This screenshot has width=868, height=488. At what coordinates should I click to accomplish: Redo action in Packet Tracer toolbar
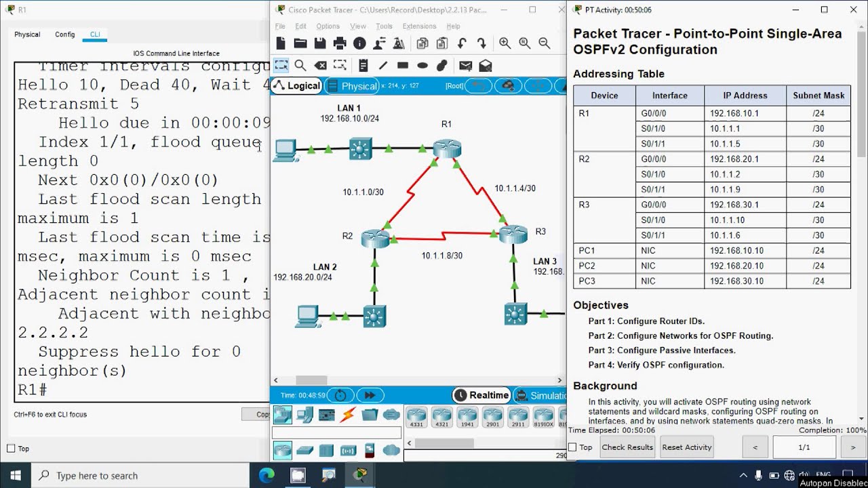[x=481, y=43]
